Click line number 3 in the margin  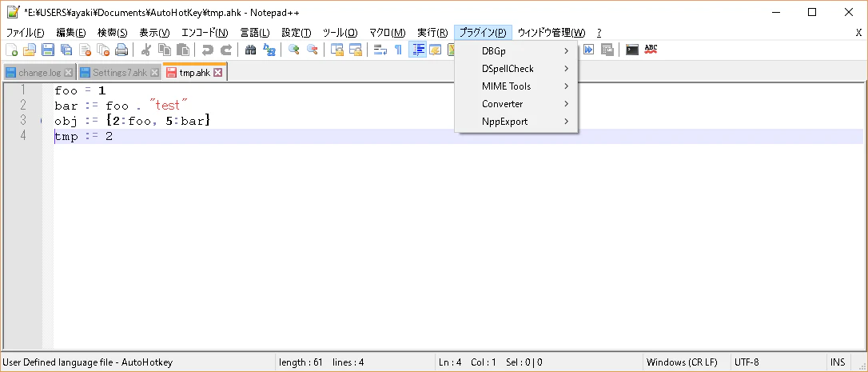coord(22,120)
